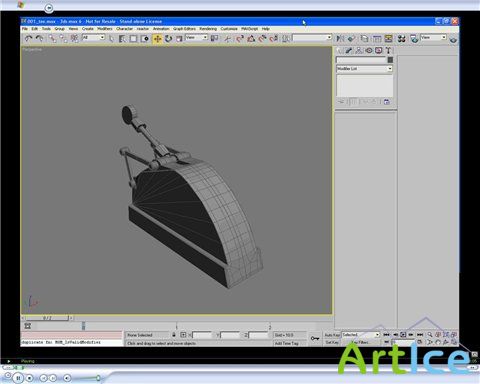Open the Hierarchy panel tab
480x384 pixels.
coord(359,51)
